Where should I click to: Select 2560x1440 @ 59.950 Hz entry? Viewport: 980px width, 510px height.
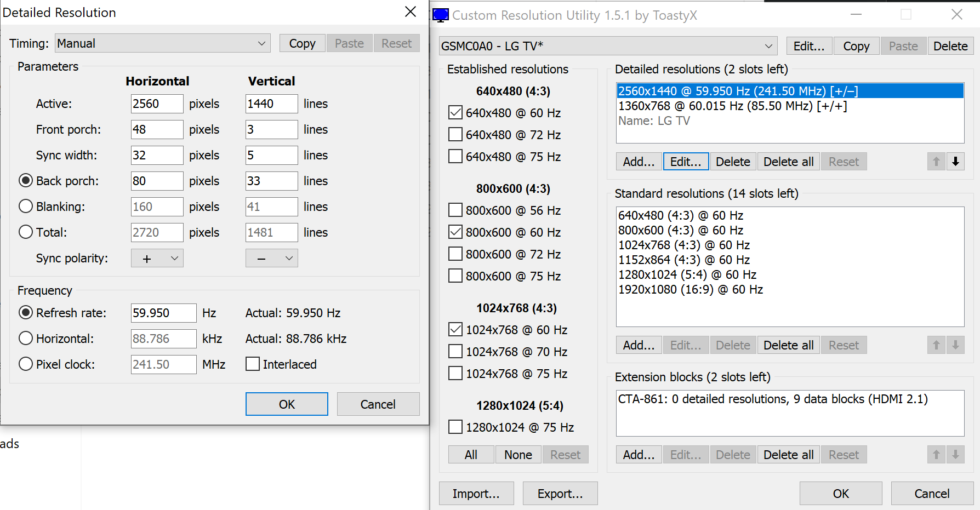pyautogui.click(x=790, y=91)
